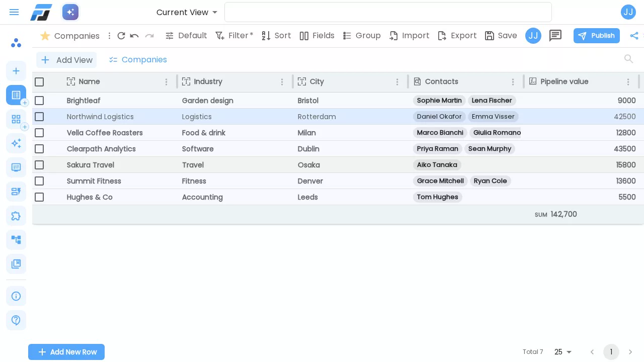Click the Import button
The image size is (644, 362).
tap(409, 36)
